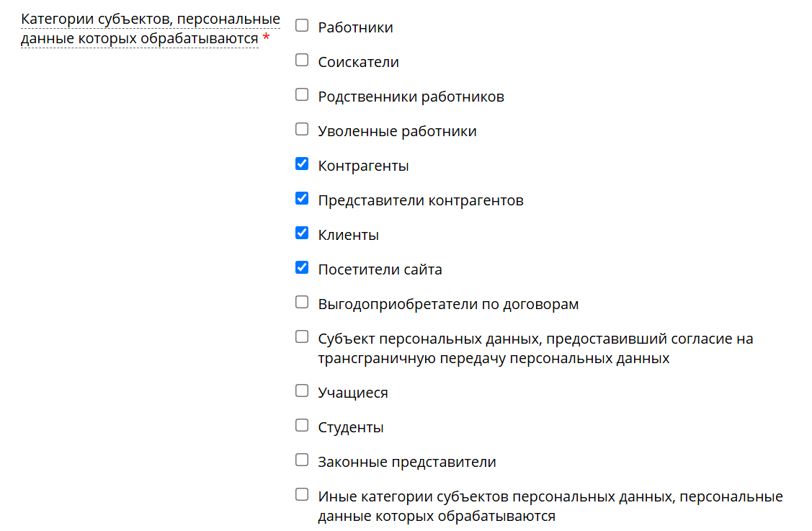Uncheck the Контрагенты checkbox
Screen dimensions: 812x531
(301, 163)
